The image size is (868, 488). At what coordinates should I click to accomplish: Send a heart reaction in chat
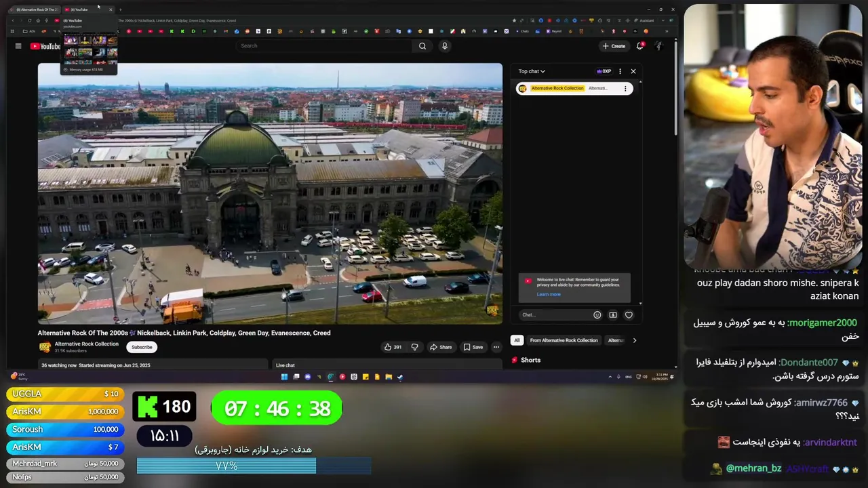pos(629,314)
